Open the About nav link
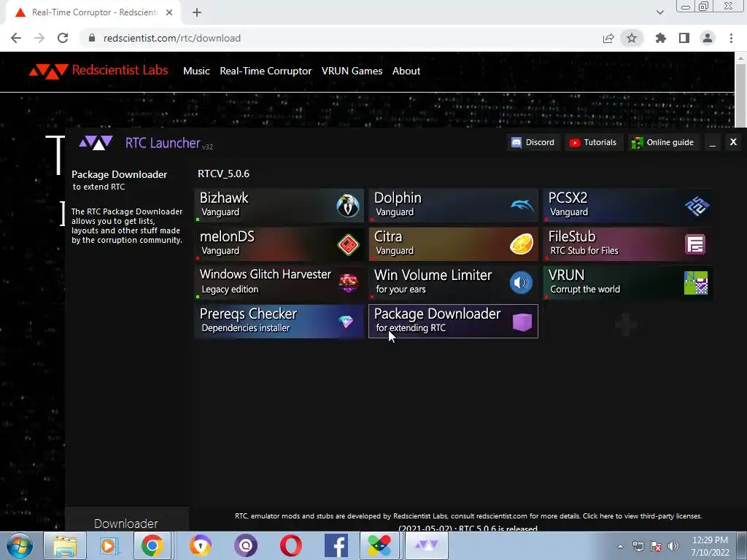The width and height of the screenshot is (747, 560). [x=406, y=71]
